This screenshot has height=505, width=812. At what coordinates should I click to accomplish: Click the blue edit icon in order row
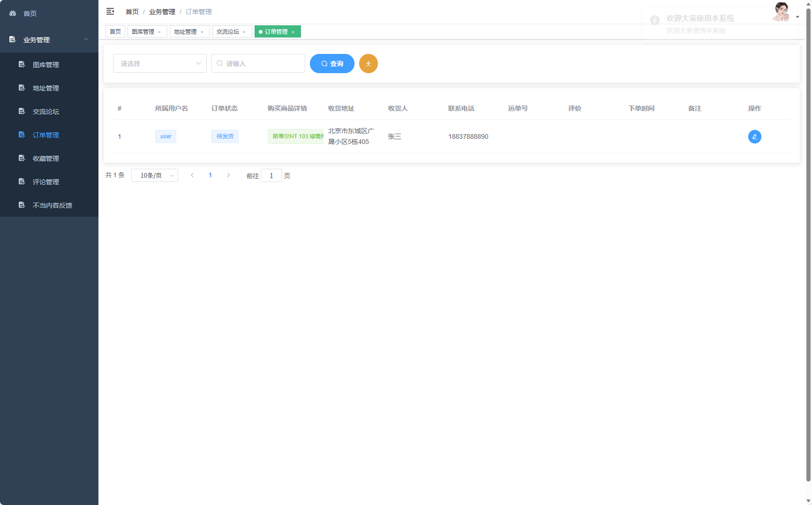[x=754, y=136]
